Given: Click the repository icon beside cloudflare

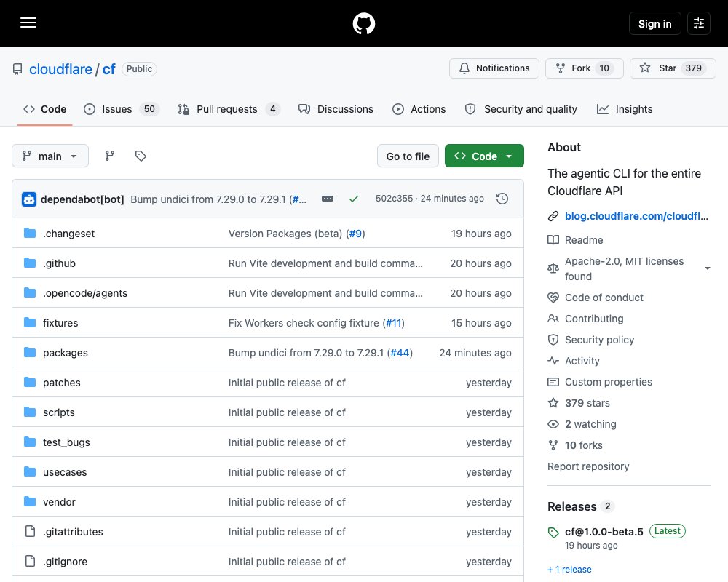Looking at the screenshot, I should [x=17, y=69].
